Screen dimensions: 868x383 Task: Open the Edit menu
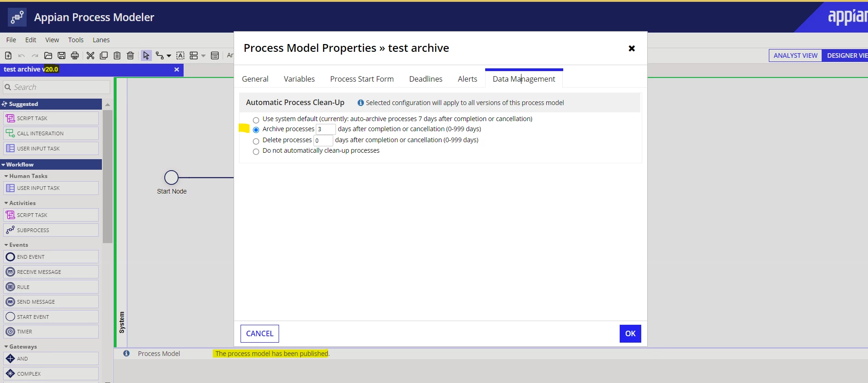point(31,40)
